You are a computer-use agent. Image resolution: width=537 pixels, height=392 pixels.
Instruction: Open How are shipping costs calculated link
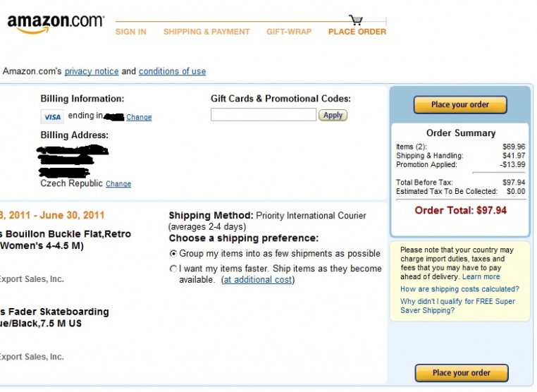[x=459, y=289]
